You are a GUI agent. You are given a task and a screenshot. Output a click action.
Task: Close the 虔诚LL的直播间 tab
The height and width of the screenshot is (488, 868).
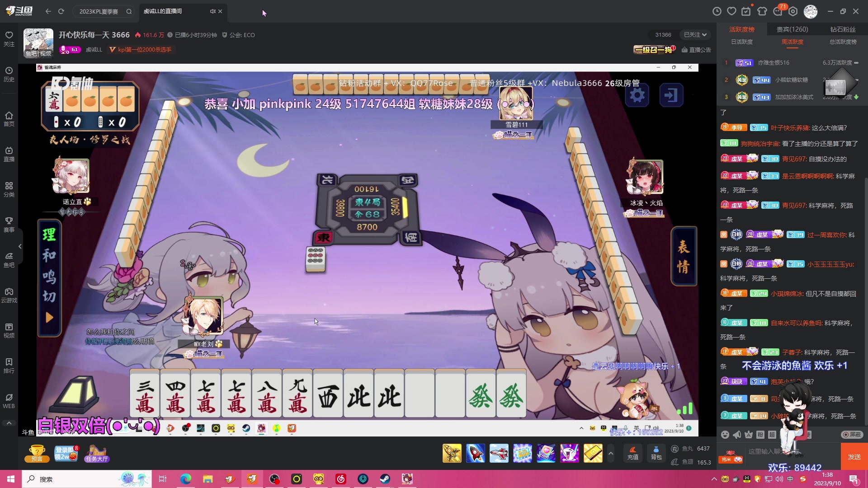click(220, 11)
